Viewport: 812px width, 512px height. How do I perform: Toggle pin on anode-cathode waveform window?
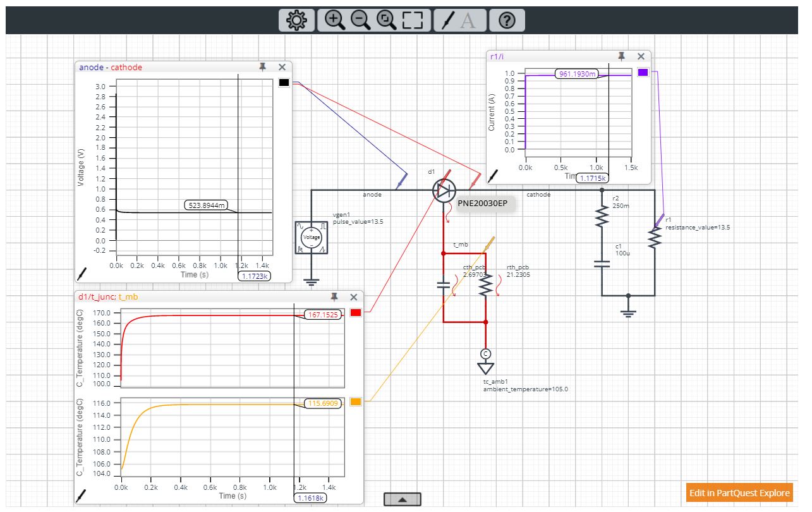pyautogui.click(x=263, y=67)
